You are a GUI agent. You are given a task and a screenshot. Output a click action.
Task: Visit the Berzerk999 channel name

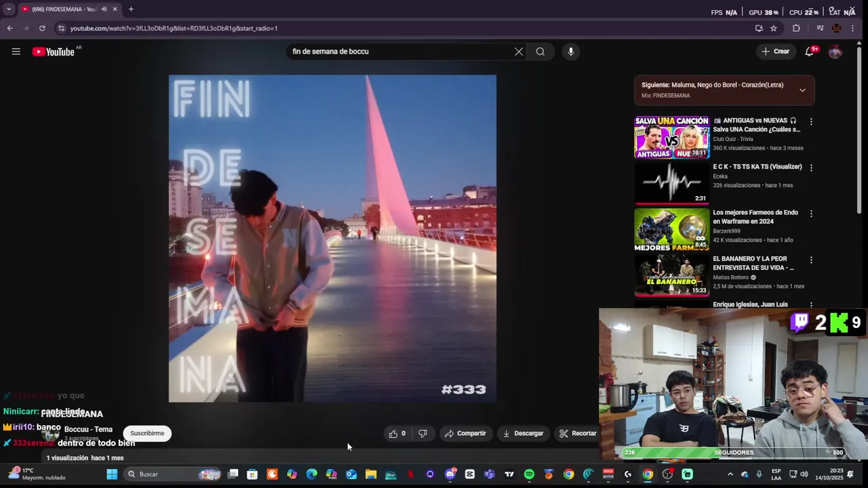[727, 231]
